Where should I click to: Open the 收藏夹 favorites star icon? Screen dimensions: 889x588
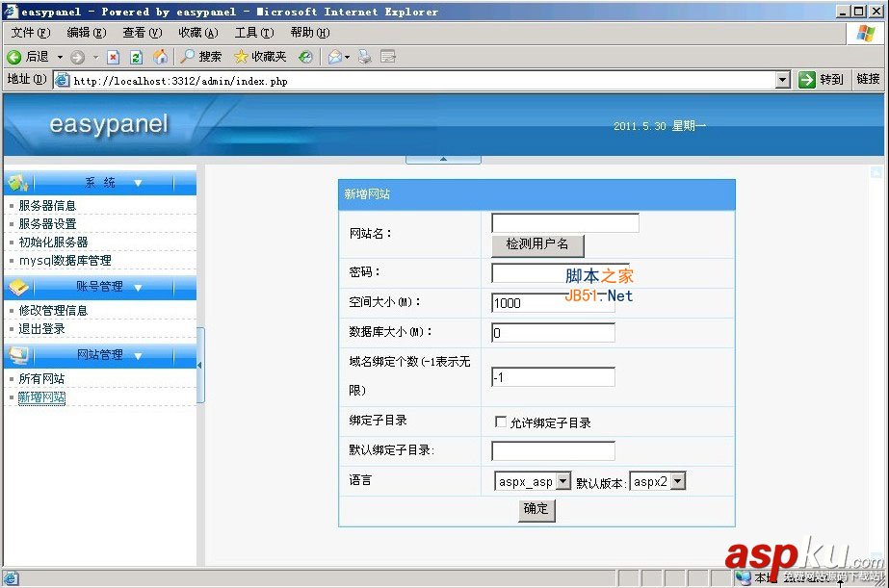point(239,57)
